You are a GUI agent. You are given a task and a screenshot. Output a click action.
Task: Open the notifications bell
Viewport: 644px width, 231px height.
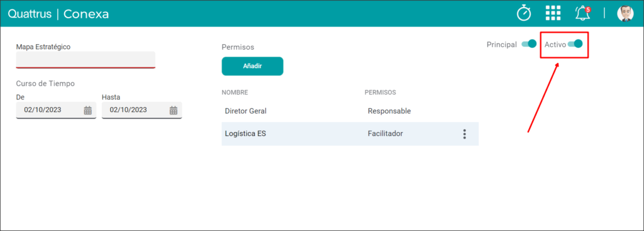tap(582, 13)
